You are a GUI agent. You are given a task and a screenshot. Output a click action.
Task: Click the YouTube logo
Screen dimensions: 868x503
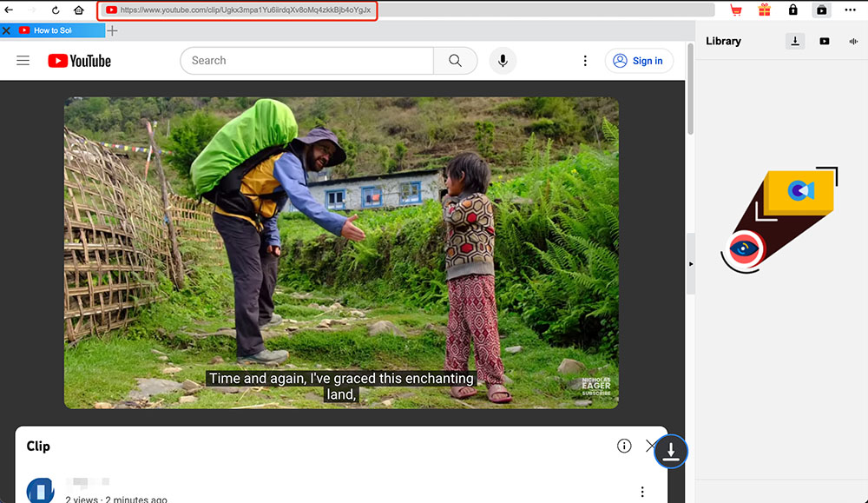(x=79, y=61)
